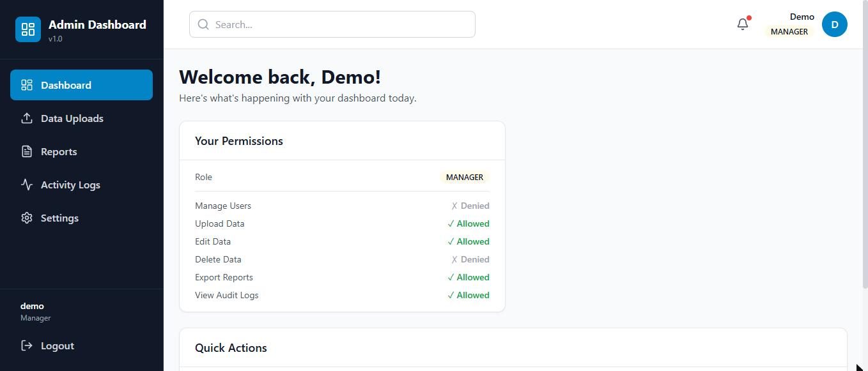
Task: Click the MANAGER badge in header
Action: point(789,31)
